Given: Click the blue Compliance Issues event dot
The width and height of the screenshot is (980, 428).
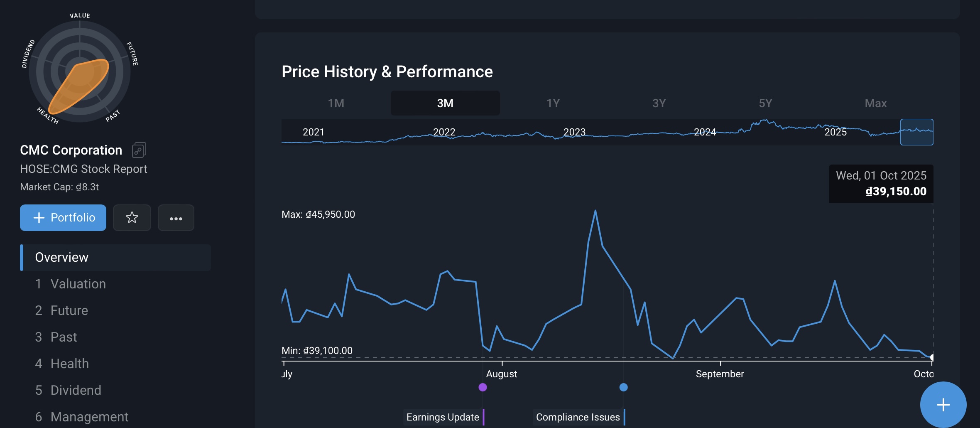Looking at the screenshot, I should pyautogui.click(x=623, y=387).
